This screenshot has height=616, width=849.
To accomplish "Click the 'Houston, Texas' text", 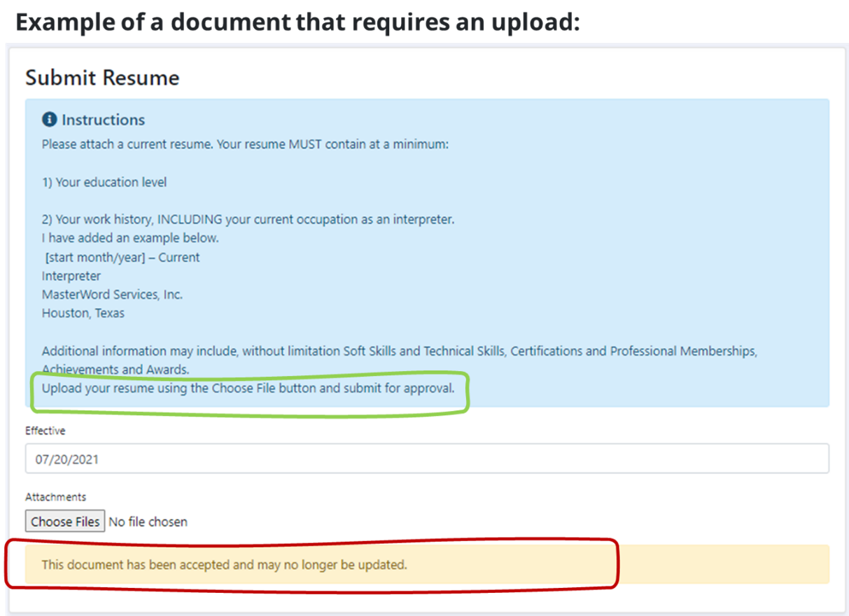I will [x=83, y=313].
